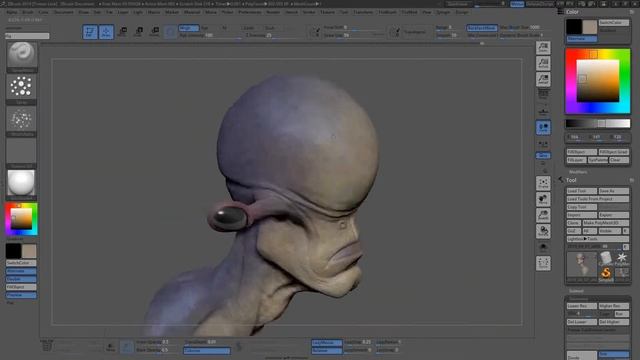The width and height of the screenshot is (640, 360).
Task: Click second magnifier icon on right shelf
Action: 543,63
